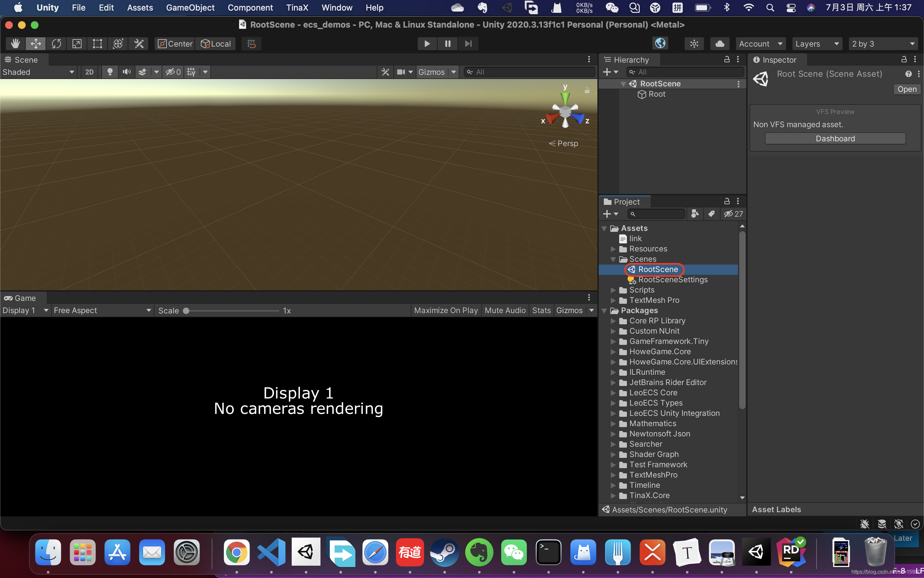Open the Component menu
924x578 pixels.
click(250, 8)
